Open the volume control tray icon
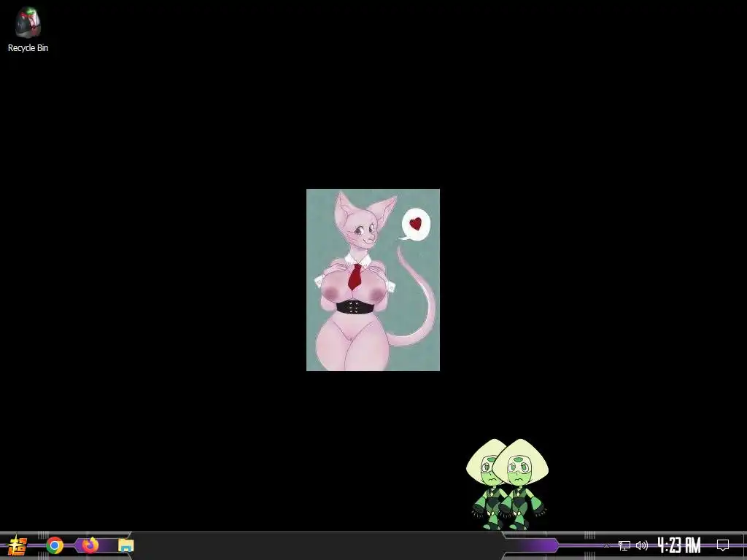This screenshot has height=560, width=747. [642, 545]
